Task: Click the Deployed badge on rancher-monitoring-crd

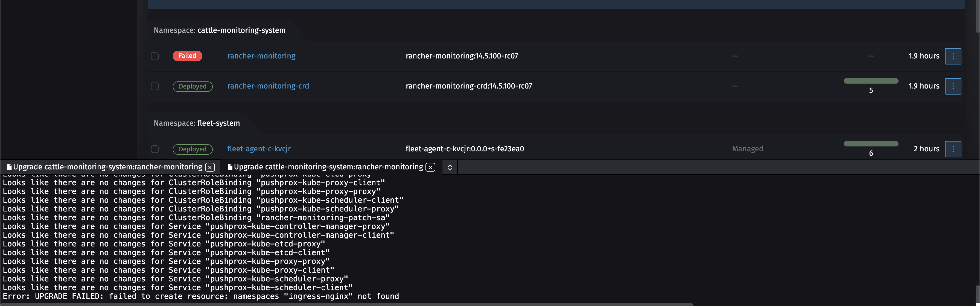Action: pos(192,86)
